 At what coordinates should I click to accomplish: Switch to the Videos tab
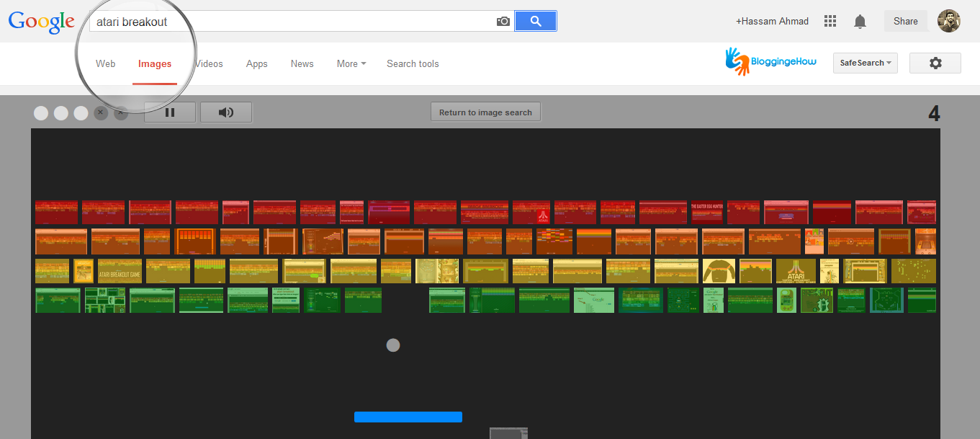click(208, 63)
